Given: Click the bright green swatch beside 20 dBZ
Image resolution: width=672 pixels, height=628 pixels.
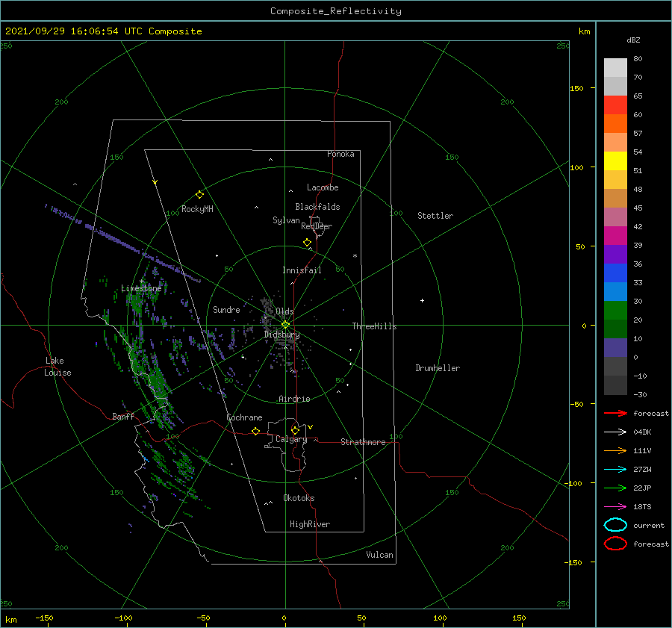Looking at the screenshot, I should [x=615, y=310].
